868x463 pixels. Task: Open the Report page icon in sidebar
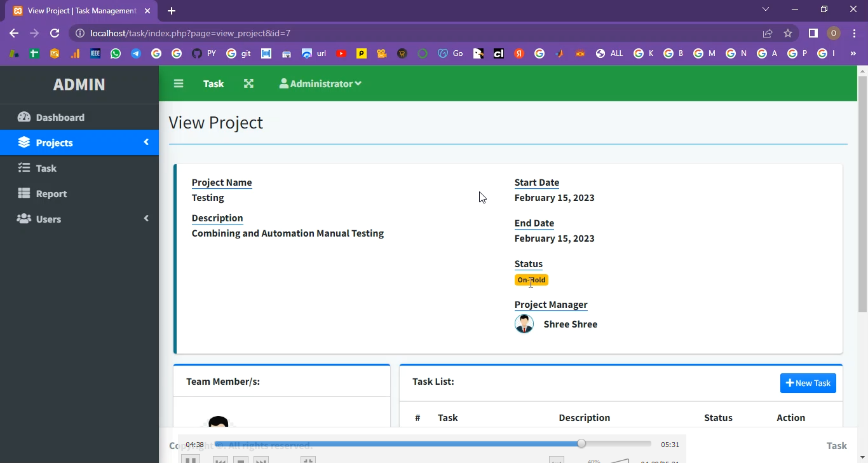coord(24,193)
